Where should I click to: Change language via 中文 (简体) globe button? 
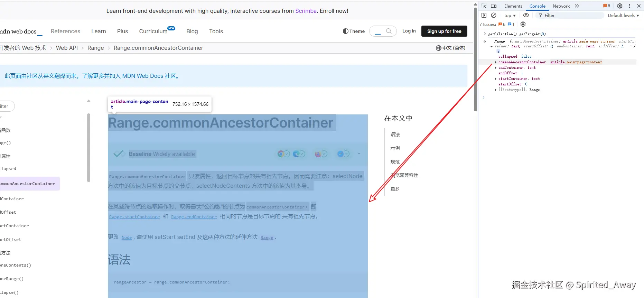tap(451, 48)
